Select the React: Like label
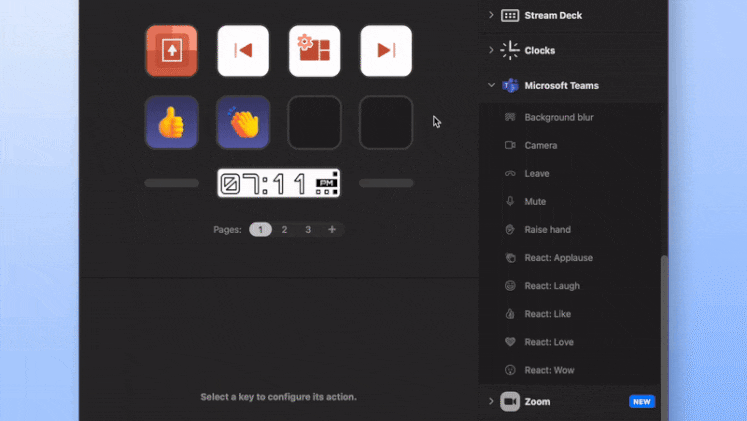 click(x=548, y=314)
